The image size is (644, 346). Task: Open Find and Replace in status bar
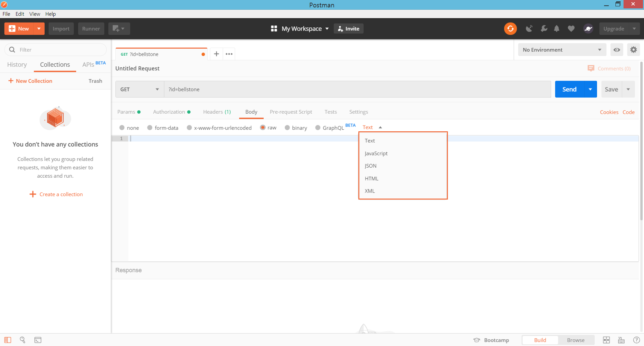click(x=23, y=340)
